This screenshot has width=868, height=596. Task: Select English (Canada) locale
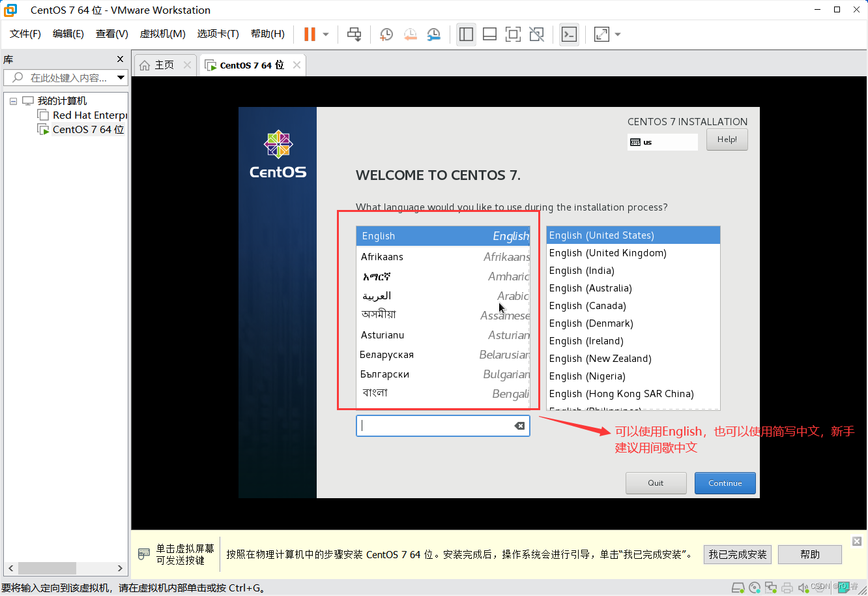click(633, 306)
